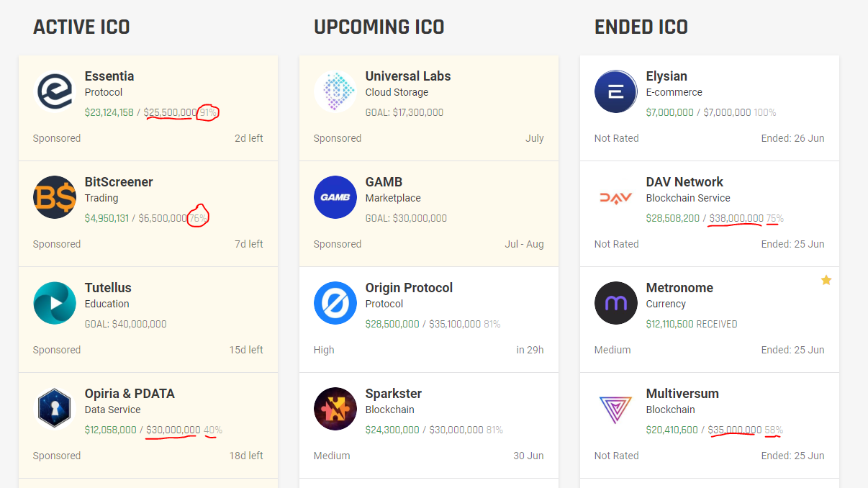The height and width of the screenshot is (488, 868).
Task: Click the Opiria & PDATA keyhole logo
Action: 55,409
